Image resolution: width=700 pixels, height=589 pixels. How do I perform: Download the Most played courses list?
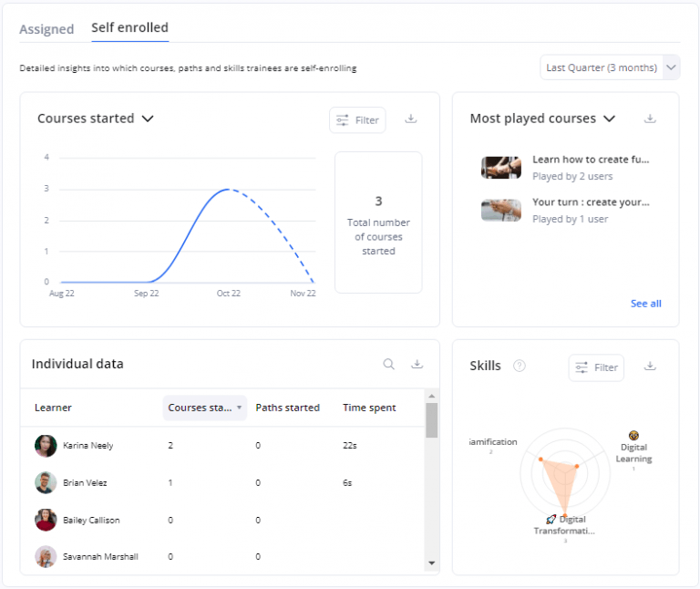(650, 119)
